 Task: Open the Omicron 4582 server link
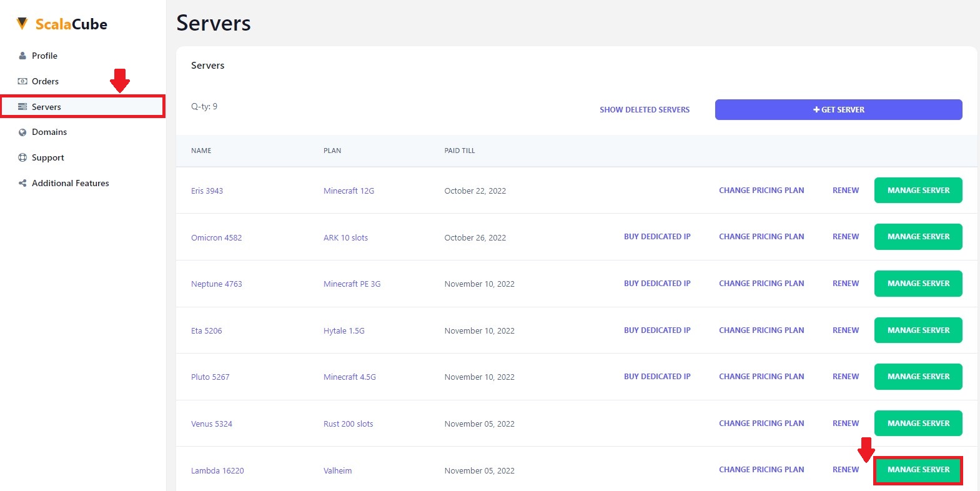[x=216, y=237]
